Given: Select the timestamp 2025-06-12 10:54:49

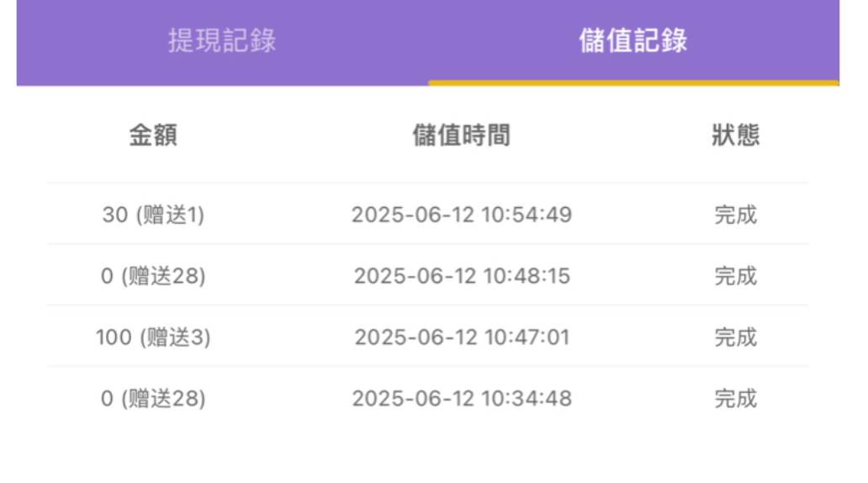Looking at the screenshot, I should [461, 215].
